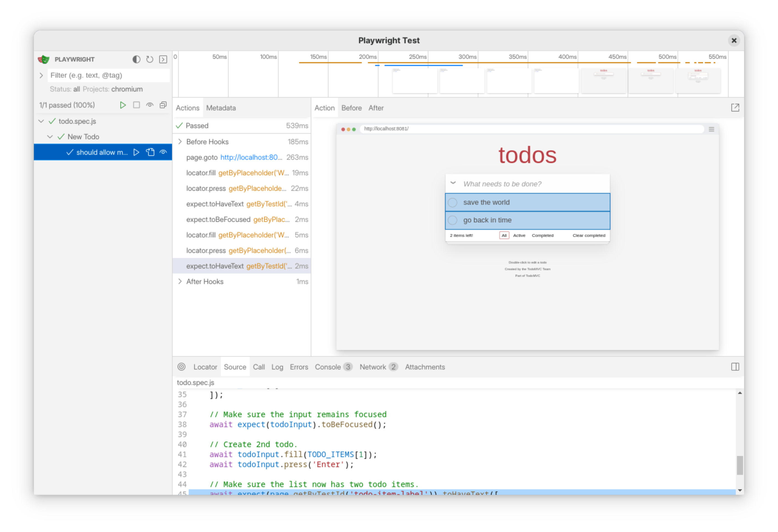Select the expect.toBeFocused action

[x=242, y=219]
